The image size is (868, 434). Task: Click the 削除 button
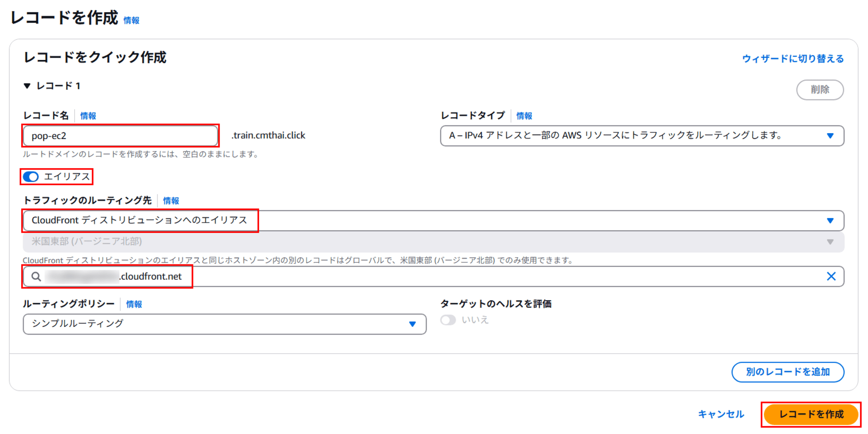(x=820, y=90)
